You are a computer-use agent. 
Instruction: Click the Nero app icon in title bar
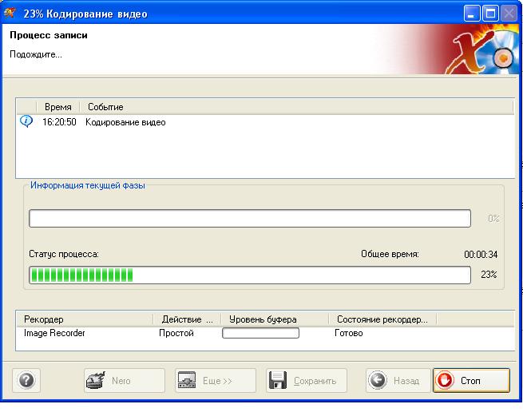(10, 13)
